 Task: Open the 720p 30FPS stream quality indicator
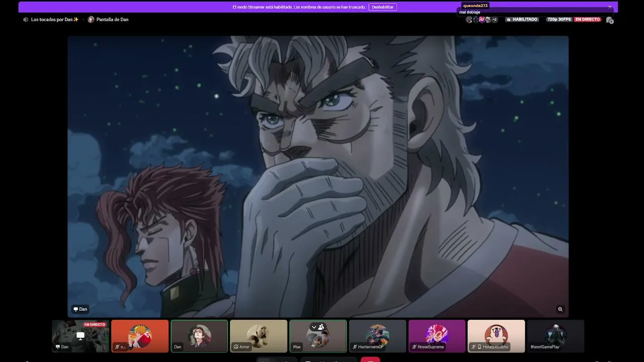[x=559, y=20]
